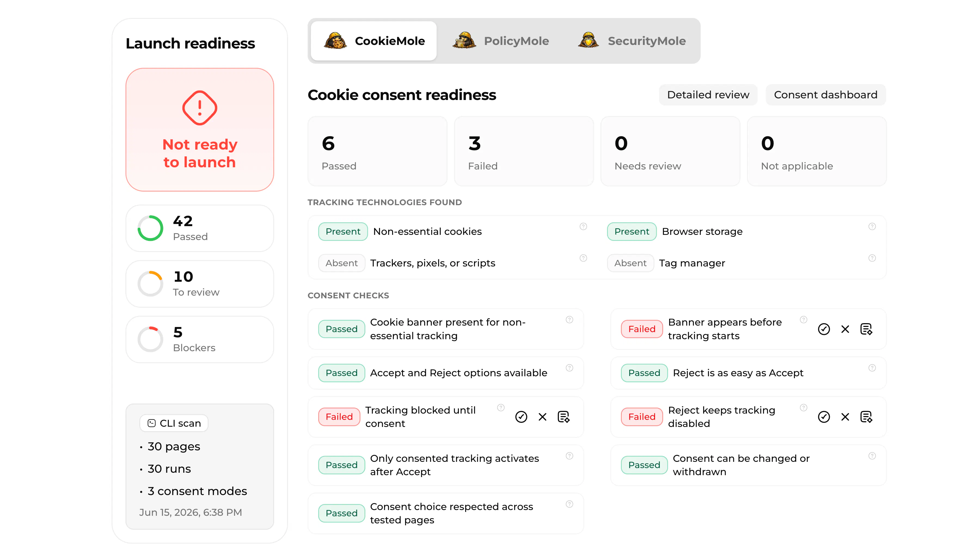Screen dimensions: 980x552
Task: Click the '30 pages' scan detail
Action: [x=174, y=447]
